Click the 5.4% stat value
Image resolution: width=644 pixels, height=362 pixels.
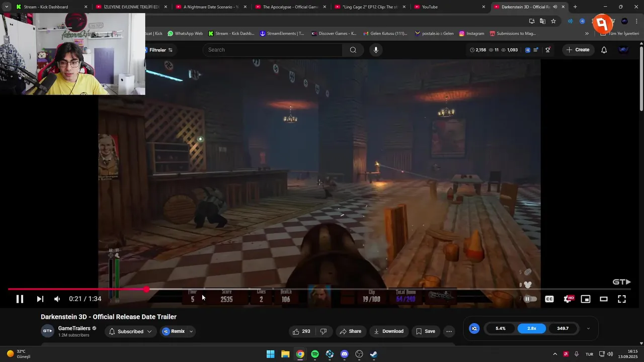point(501,328)
